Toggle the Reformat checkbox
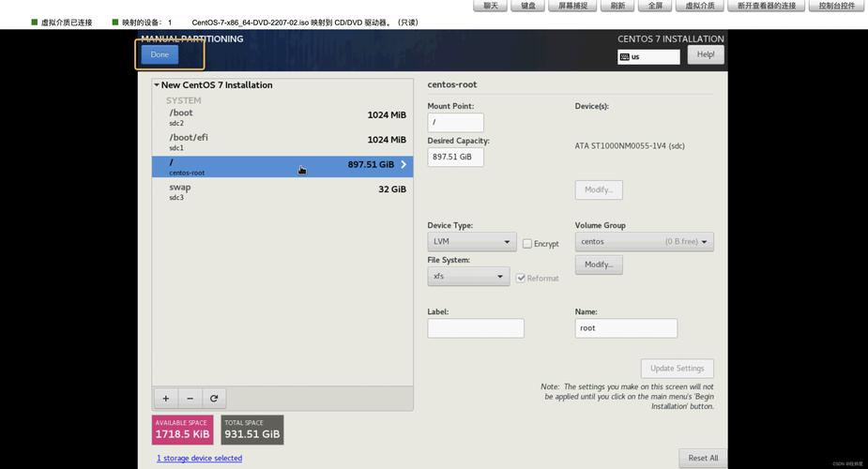The height and width of the screenshot is (469, 868). click(521, 279)
